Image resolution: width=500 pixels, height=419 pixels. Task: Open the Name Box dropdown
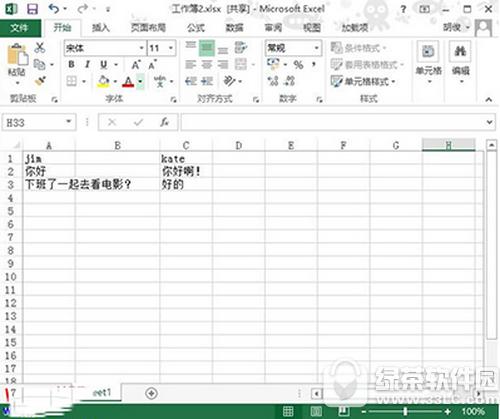pyautogui.click(x=69, y=122)
